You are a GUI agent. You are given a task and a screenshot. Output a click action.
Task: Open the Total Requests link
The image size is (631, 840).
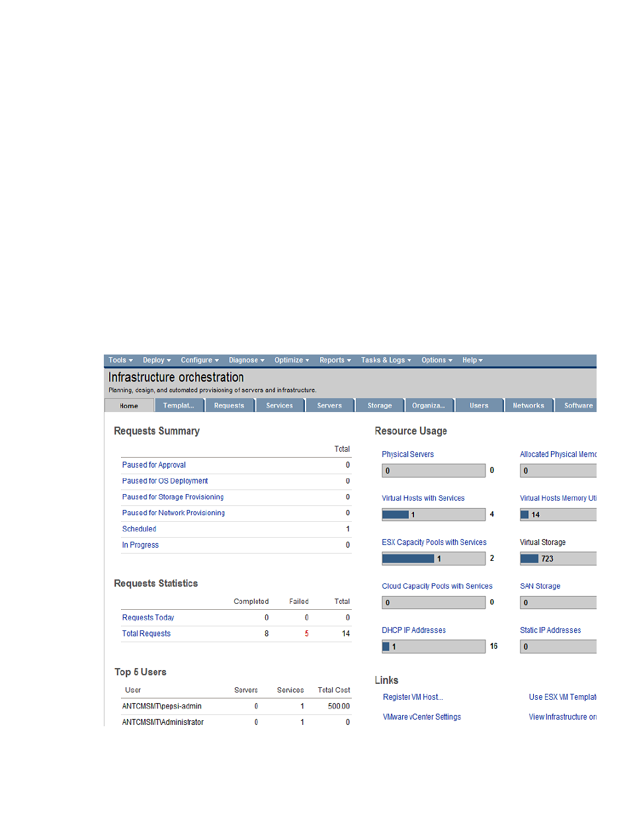147,634
